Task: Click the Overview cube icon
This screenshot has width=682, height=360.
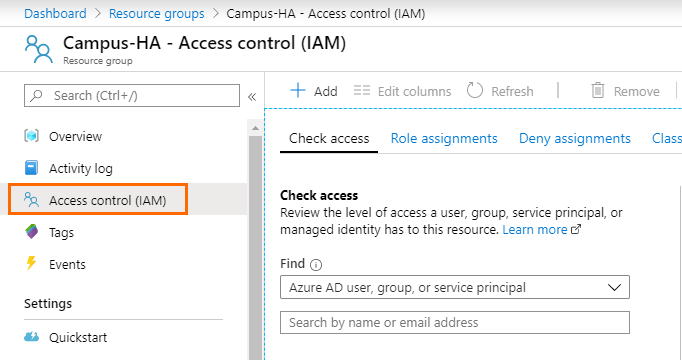Action: point(31,136)
